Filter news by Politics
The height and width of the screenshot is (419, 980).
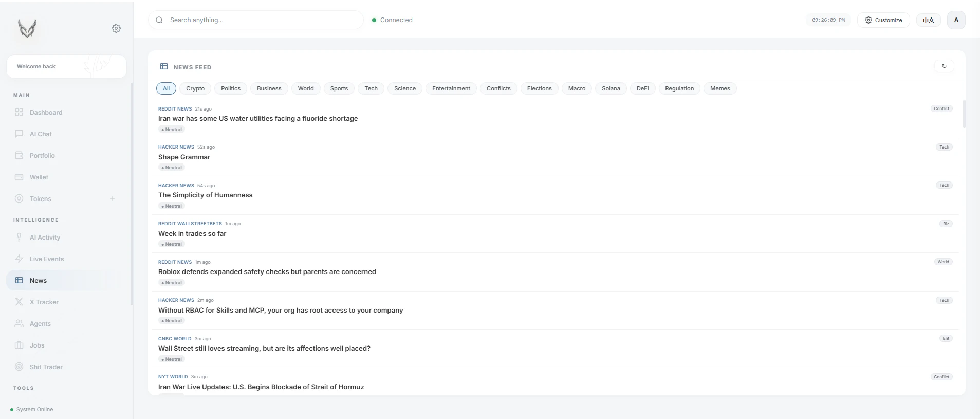click(x=231, y=88)
